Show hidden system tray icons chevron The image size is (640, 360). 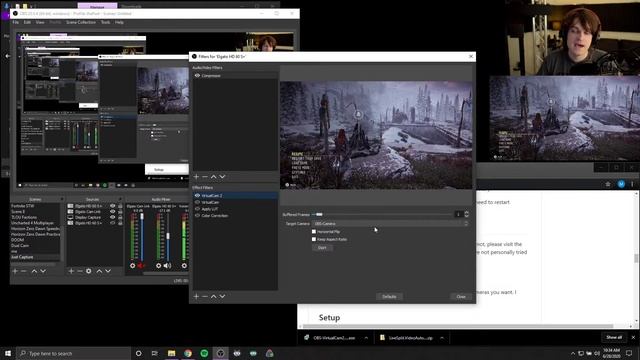(573, 353)
